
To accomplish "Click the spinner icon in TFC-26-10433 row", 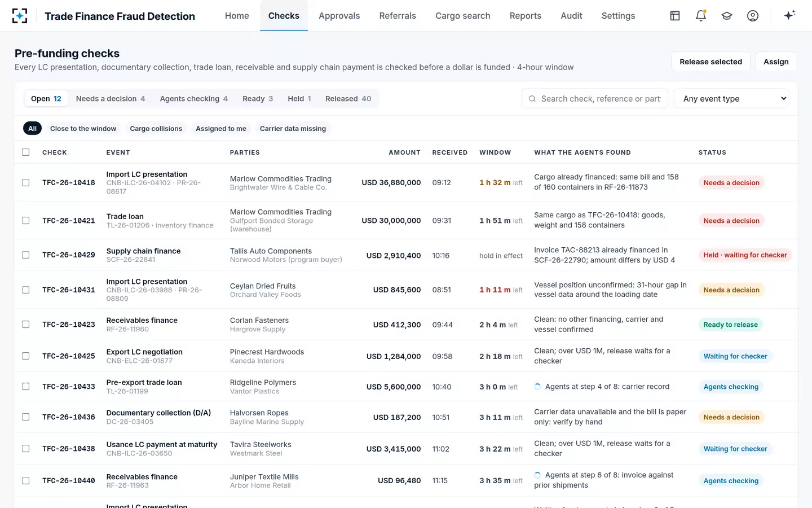I will tap(537, 387).
